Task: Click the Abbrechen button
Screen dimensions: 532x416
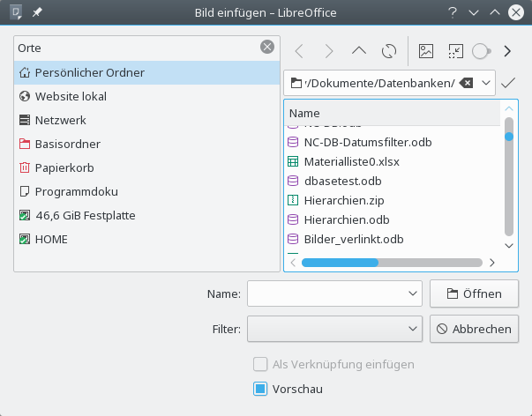Action: (474, 329)
